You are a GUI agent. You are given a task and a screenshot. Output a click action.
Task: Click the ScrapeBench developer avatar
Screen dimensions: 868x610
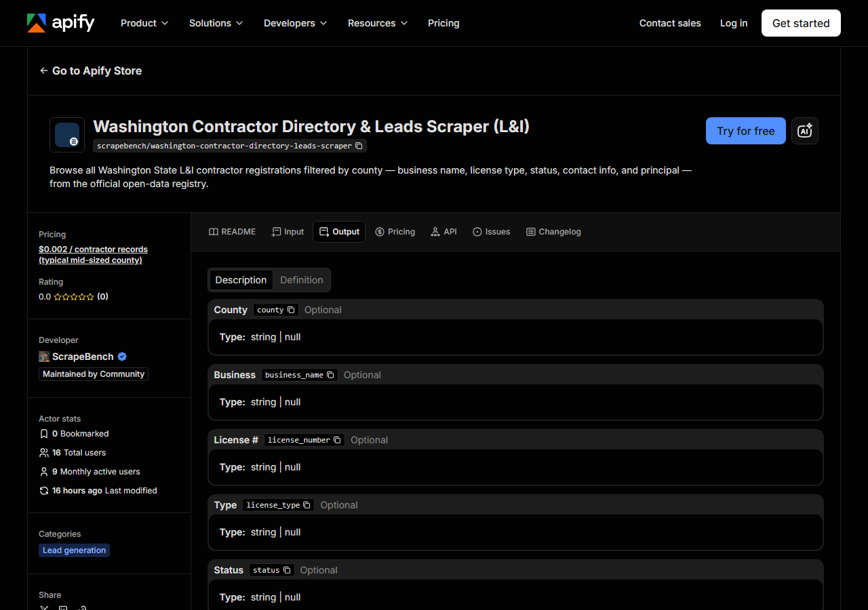(44, 357)
